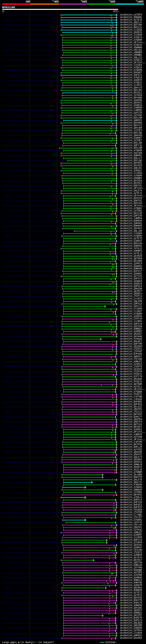Open last hit UniRef100_Q01KK4
This screenshot has height=644, width=146.
pos(131,638)
